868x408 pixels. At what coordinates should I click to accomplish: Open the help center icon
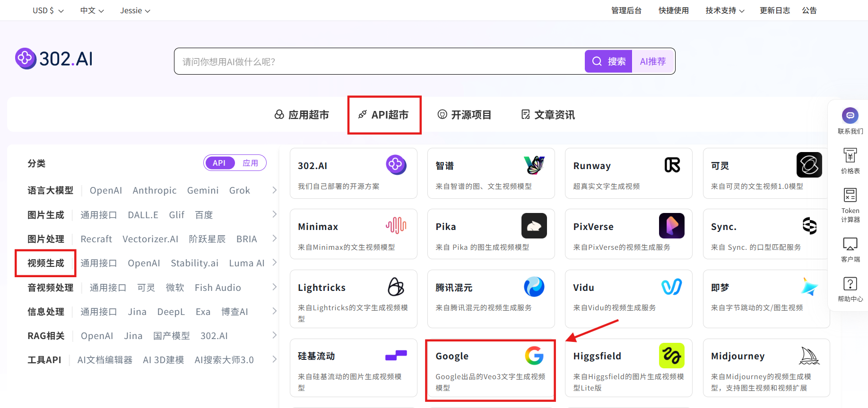(850, 284)
